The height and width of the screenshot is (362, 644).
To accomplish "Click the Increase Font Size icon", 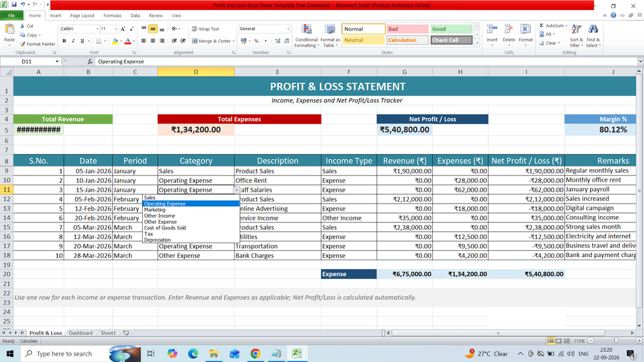I will click(123, 29).
